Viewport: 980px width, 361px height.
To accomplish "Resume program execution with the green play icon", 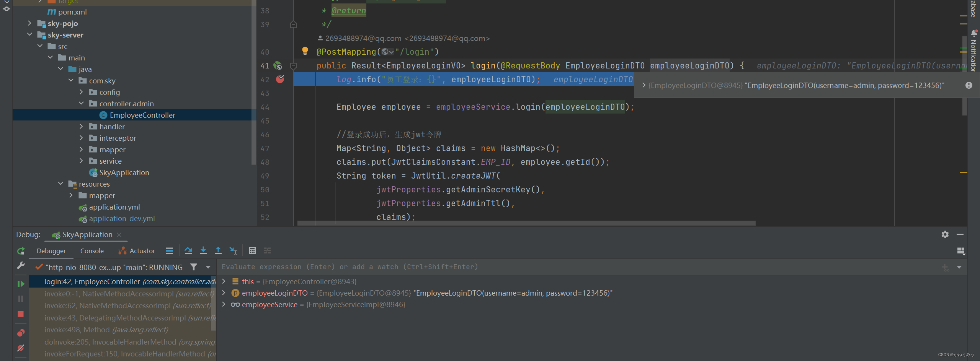I will click(21, 283).
